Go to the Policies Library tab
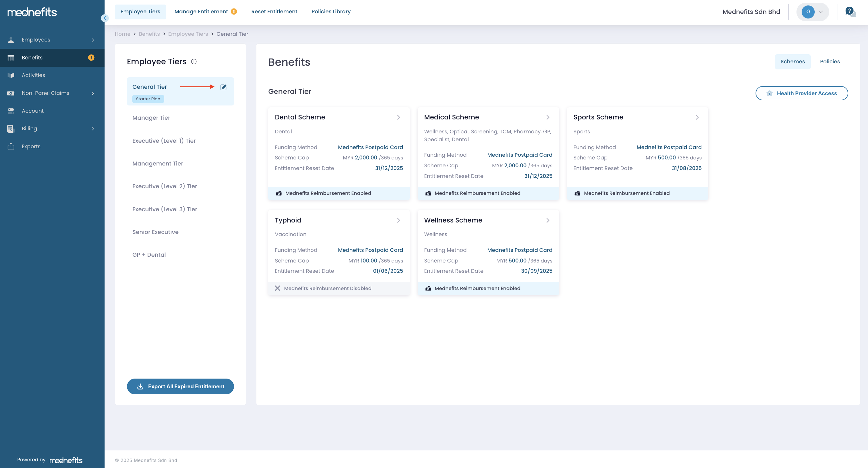868x468 pixels. tap(331, 12)
